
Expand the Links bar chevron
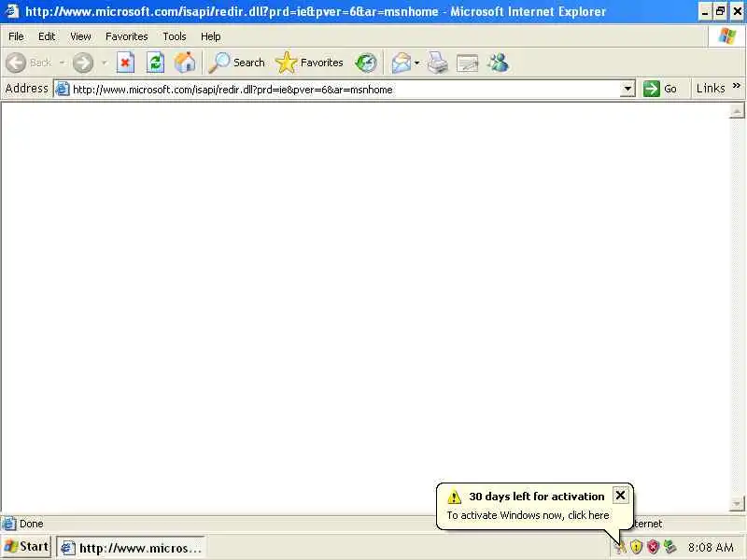pyautogui.click(x=737, y=86)
